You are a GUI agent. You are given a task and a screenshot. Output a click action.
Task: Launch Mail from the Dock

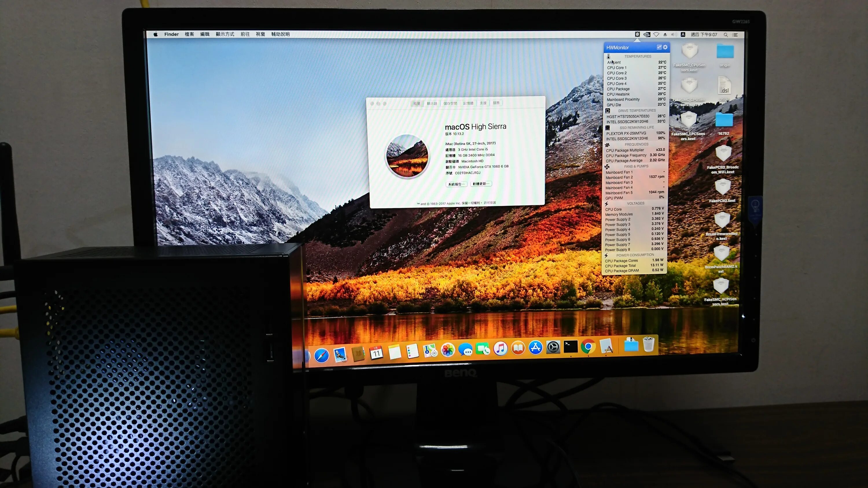(340, 355)
